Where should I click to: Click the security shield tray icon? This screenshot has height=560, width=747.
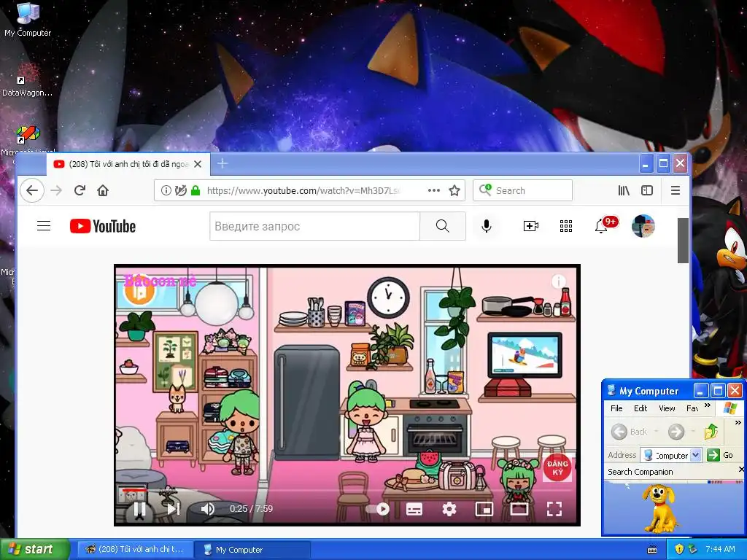click(679, 550)
